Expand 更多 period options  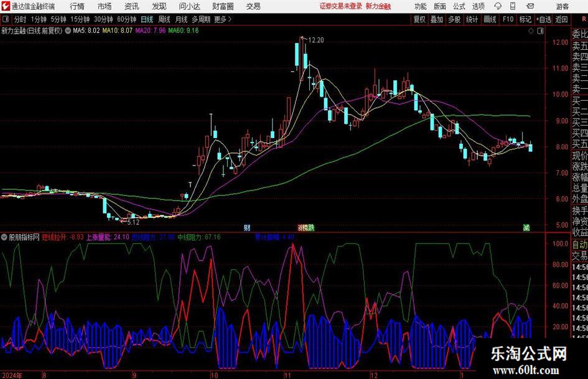click(223, 19)
